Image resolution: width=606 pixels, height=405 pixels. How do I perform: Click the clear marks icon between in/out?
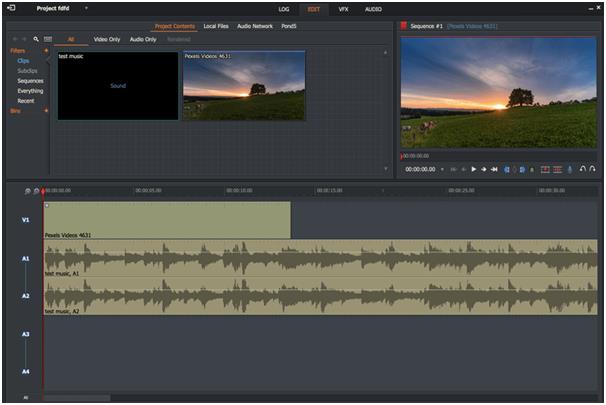[514, 169]
